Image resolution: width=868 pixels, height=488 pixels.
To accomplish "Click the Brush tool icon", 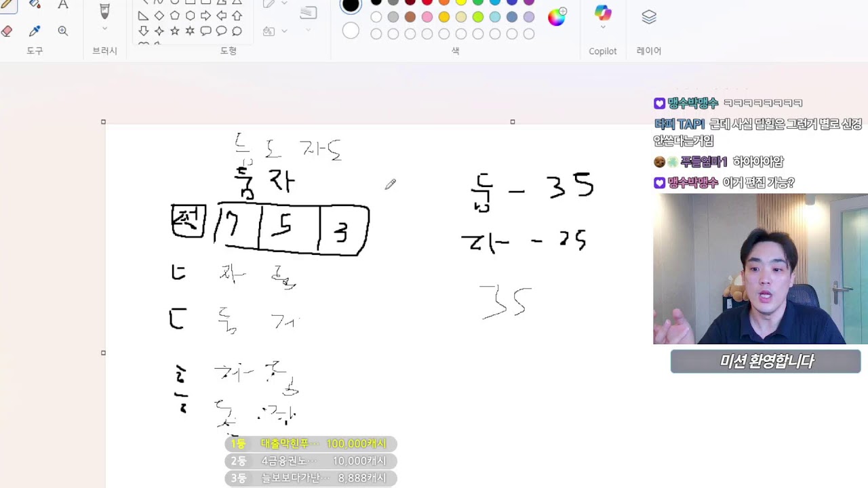I will click(x=104, y=10).
